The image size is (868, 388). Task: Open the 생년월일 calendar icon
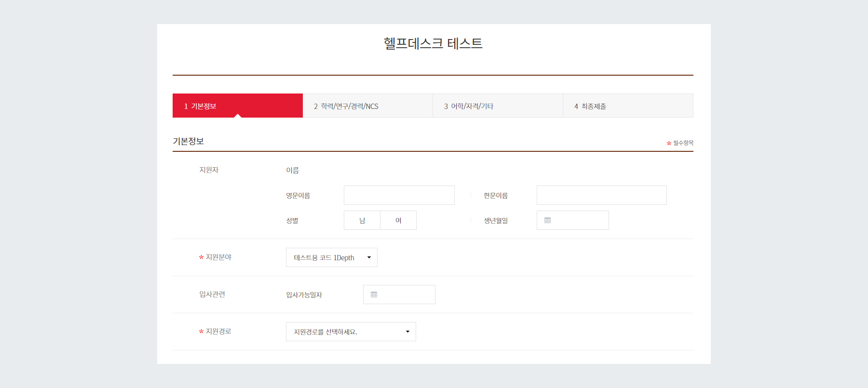click(547, 220)
